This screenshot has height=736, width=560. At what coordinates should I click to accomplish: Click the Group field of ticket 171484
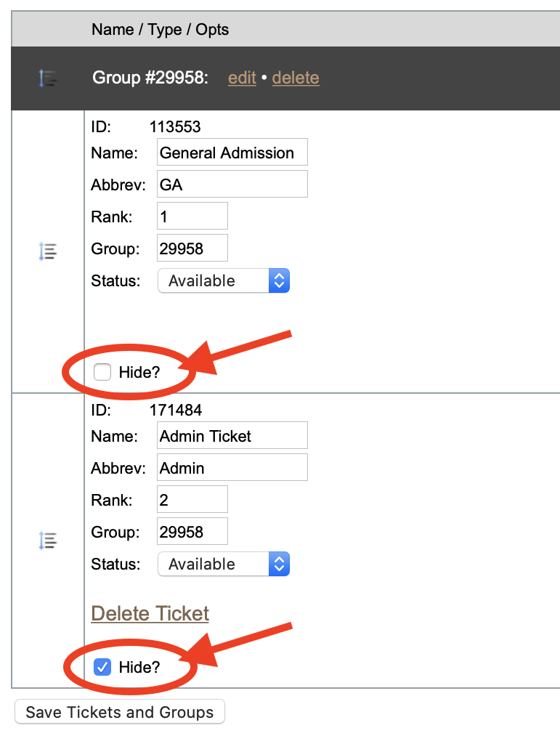coord(192,531)
